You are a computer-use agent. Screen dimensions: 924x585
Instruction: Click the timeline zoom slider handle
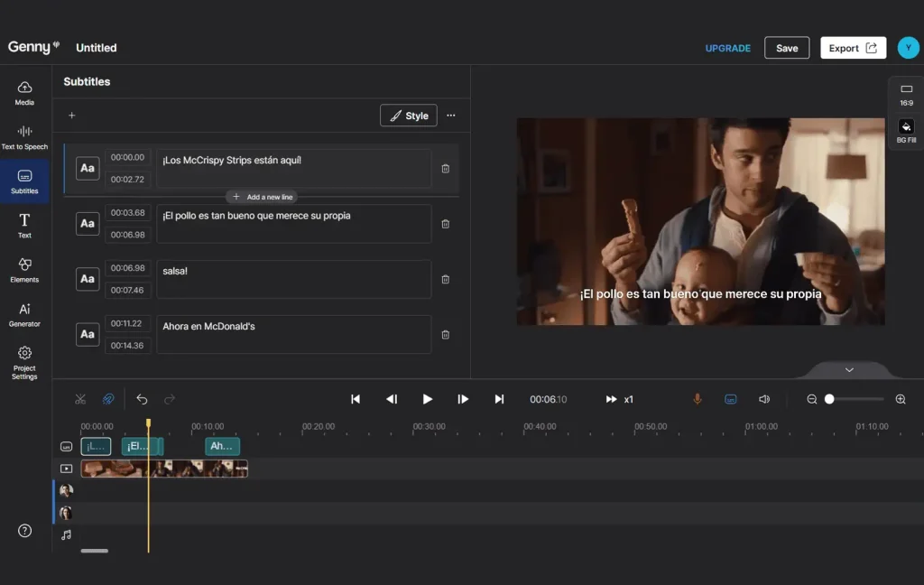click(x=829, y=399)
